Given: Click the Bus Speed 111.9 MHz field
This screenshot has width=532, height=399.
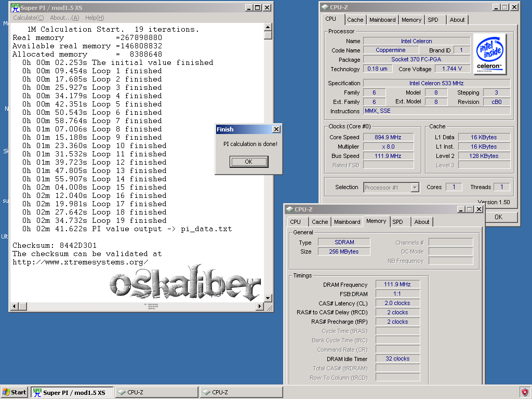Looking at the screenshot, I should coord(388,156).
